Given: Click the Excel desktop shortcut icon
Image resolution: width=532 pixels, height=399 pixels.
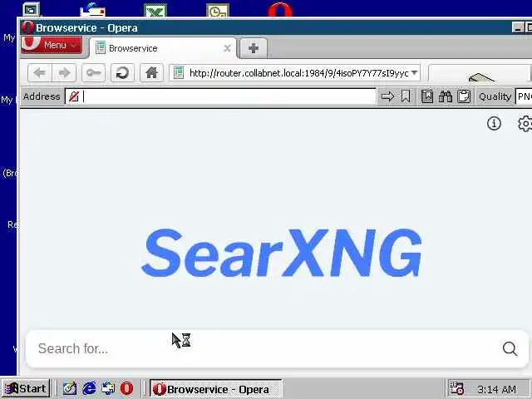Looking at the screenshot, I should pos(155,10).
